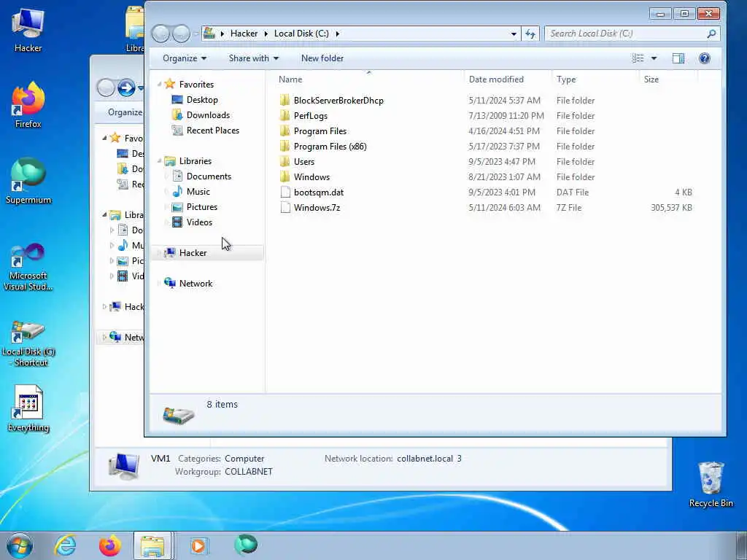This screenshot has height=560, width=747.
Task: Collapse the Favorites section in navigation pane
Action: 160,85
